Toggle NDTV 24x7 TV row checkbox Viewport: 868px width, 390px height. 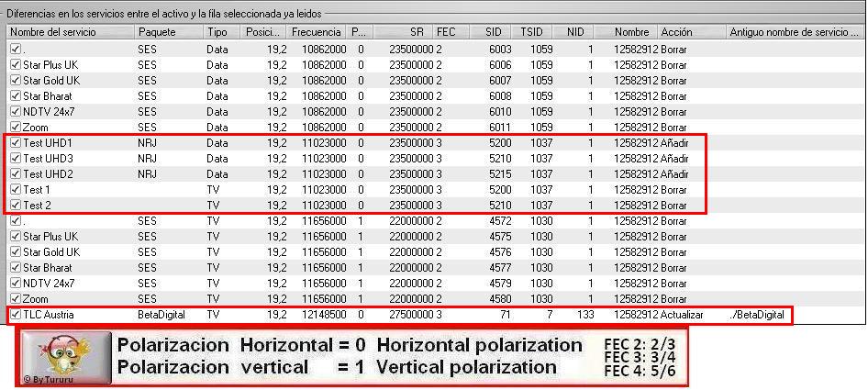[16, 283]
